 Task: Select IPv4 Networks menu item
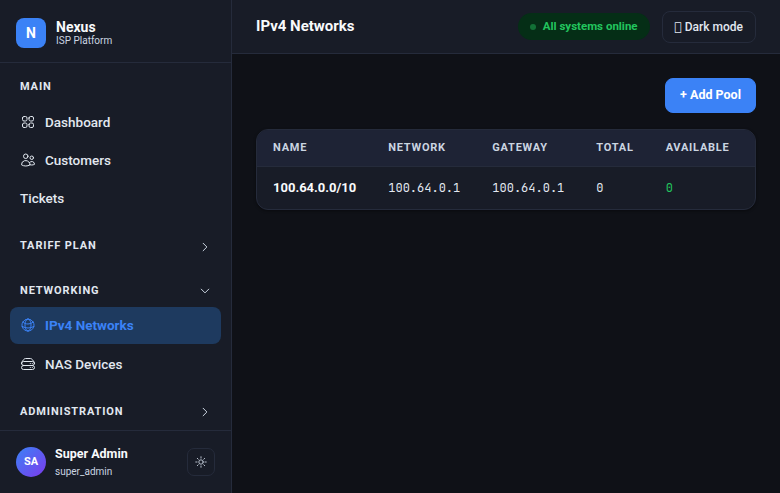click(115, 325)
